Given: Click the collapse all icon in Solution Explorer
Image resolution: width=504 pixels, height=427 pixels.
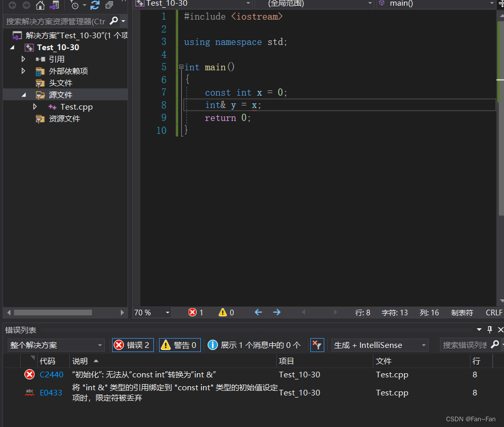Looking at the screenshot, I should point(109,5).
